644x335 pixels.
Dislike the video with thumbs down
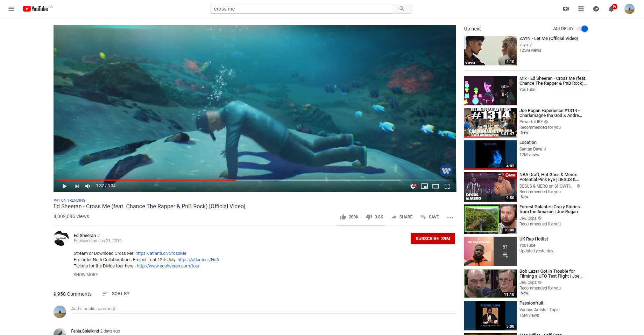(375, 217)
